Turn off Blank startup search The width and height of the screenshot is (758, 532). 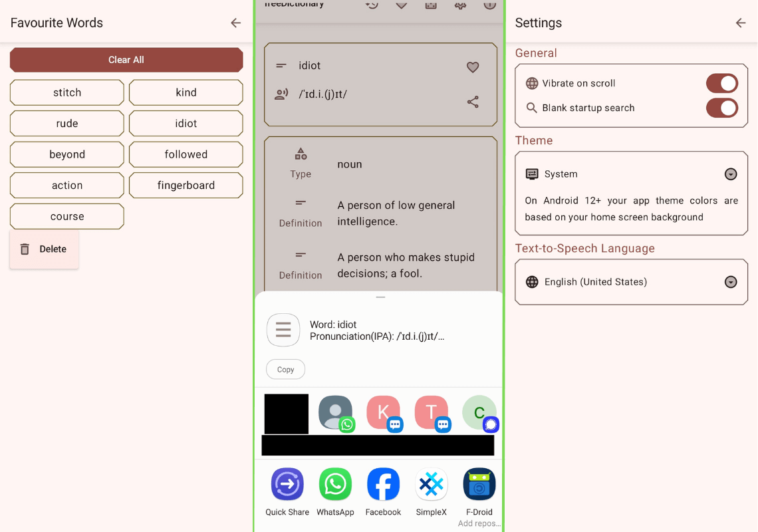(722, 108)
